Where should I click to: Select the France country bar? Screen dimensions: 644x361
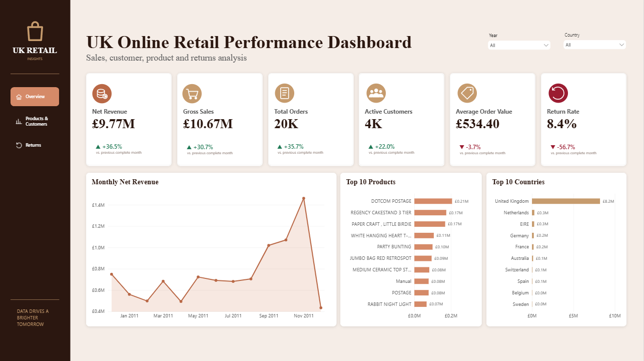pos(533,247)
